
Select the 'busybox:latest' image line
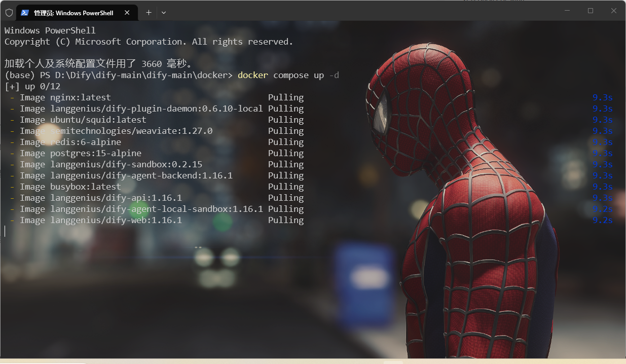pyautogui.click(x=311, y=187)
